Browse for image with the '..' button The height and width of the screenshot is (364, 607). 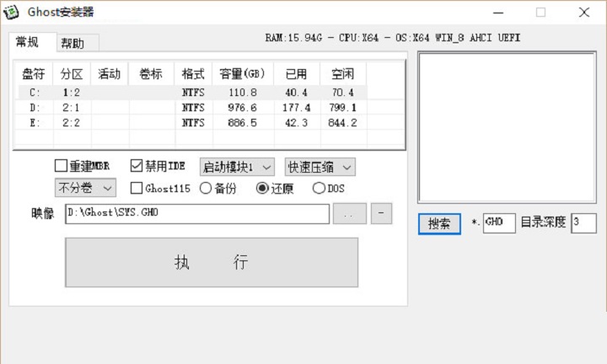(x=350, y=213)
